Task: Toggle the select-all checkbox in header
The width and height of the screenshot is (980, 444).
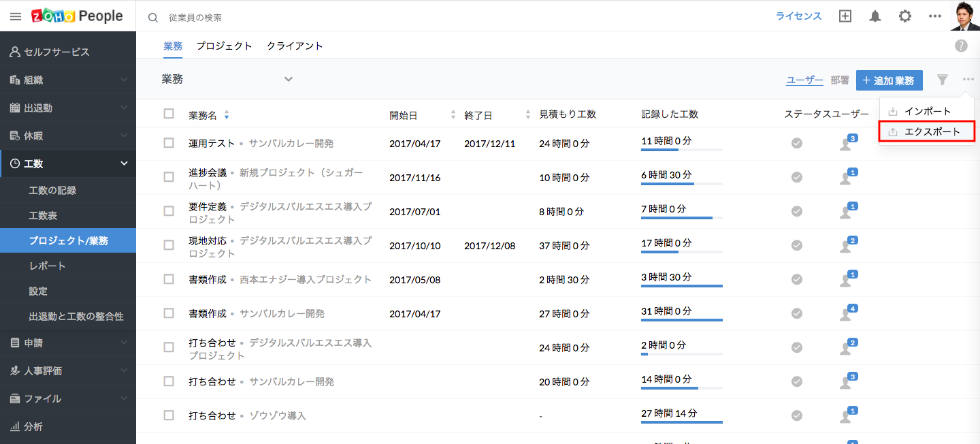Action: pyautogui.click(x=169, y=114)
